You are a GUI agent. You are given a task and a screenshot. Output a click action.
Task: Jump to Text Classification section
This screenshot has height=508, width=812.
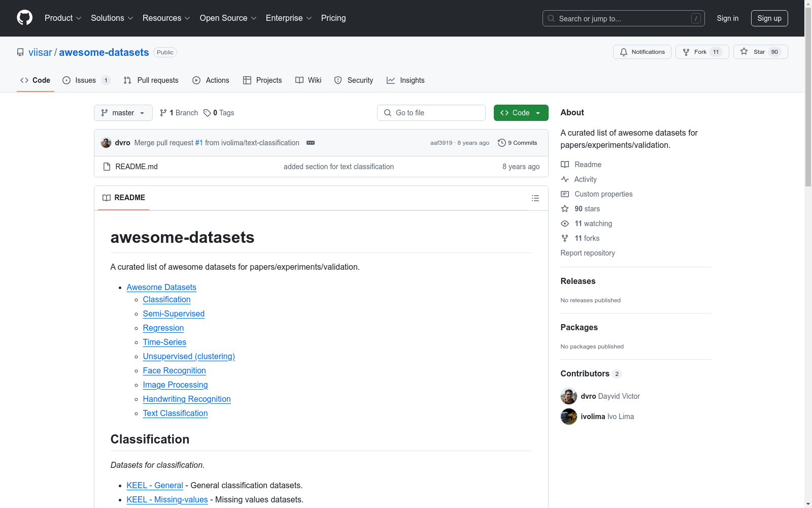[176, 414]
